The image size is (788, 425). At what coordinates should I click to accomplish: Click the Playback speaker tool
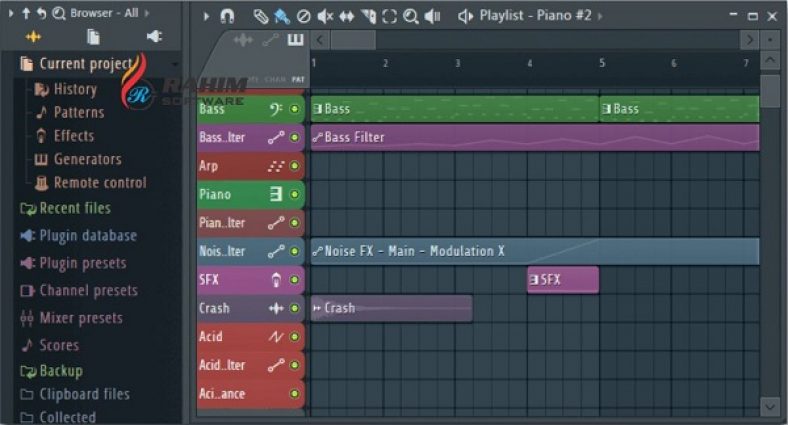pyautogui.click(x=432, y=17)
